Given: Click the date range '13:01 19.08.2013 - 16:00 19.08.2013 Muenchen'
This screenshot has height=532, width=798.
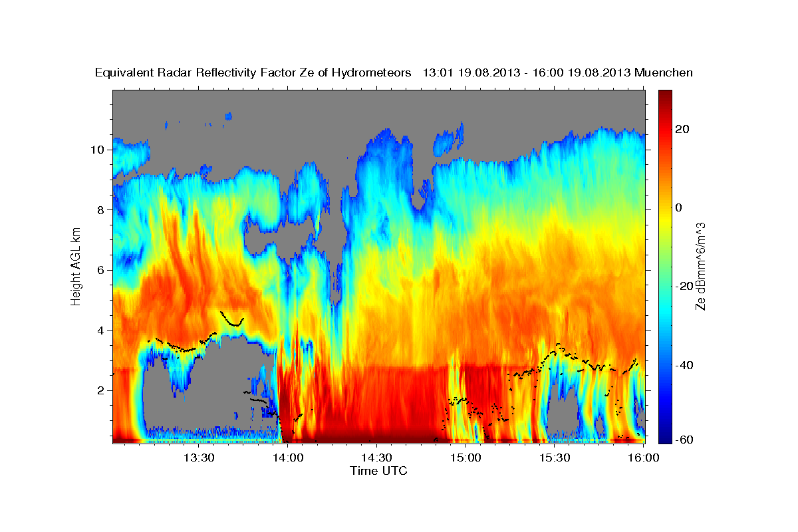Looking at the screenshot, I should click(558, 73).
